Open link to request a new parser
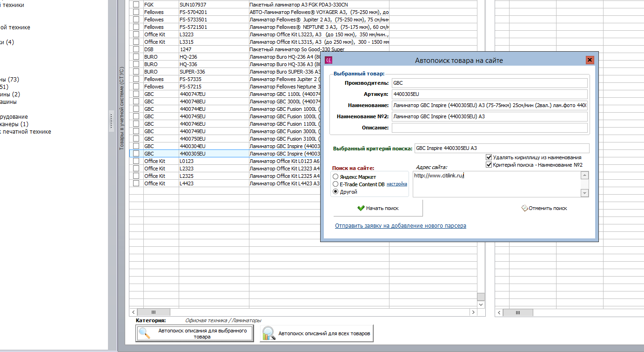The height and width of the screenshot is (352, 644). 401,226
